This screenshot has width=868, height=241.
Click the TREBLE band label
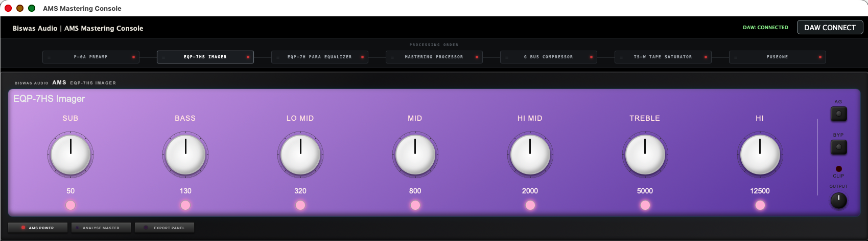(645, 118)
